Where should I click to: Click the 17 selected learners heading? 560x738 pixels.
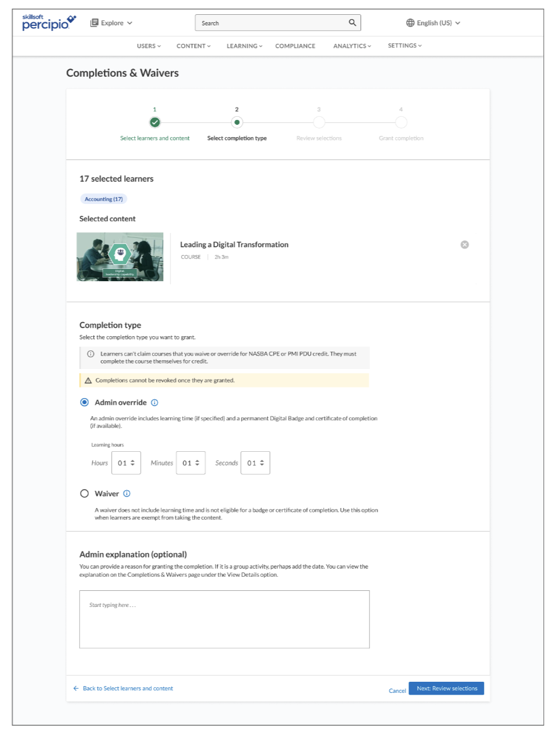(x=116, y=179)
